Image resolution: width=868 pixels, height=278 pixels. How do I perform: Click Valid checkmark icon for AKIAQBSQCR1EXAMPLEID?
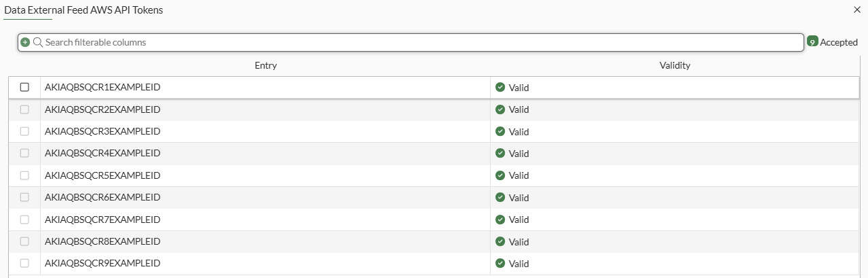(500, 87)
